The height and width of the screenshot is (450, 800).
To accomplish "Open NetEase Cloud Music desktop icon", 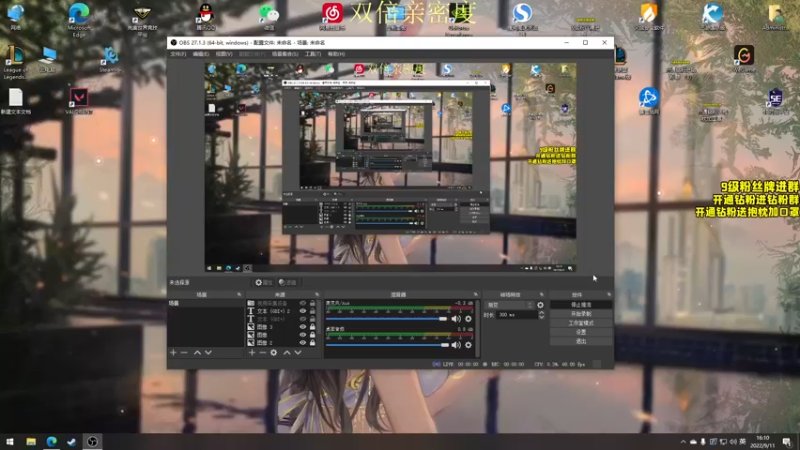I will click(x=332, y=13).
